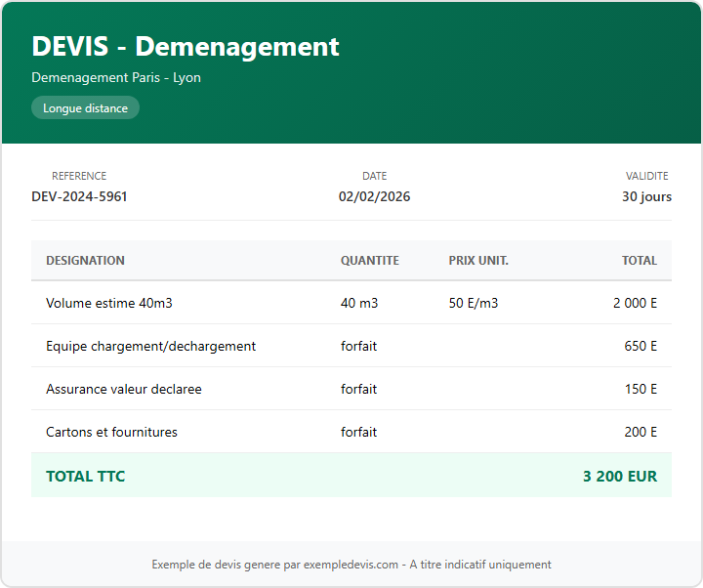Click the DEVIS - Demenagement title
703x588 pixels.
coord(186,46)
